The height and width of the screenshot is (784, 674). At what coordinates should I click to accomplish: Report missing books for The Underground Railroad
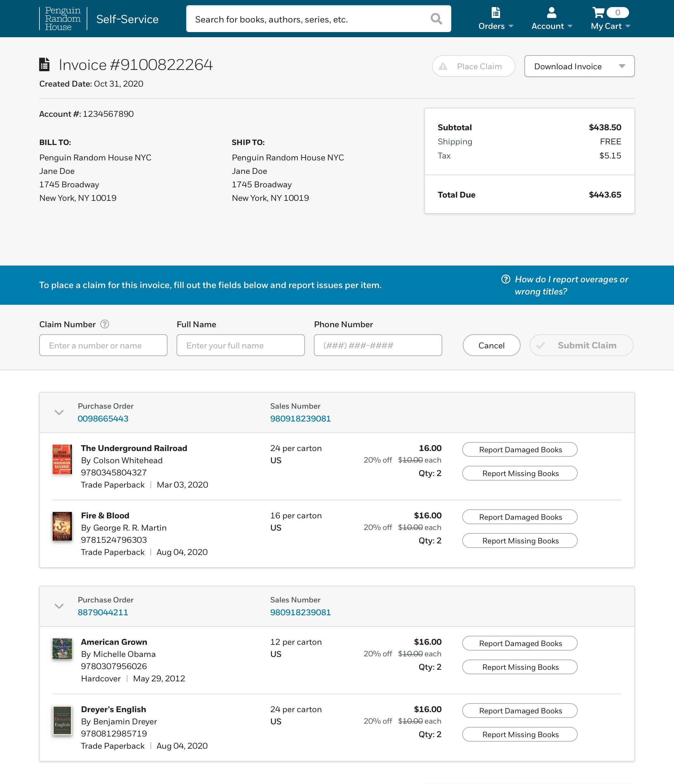click(x=520, y=473)
